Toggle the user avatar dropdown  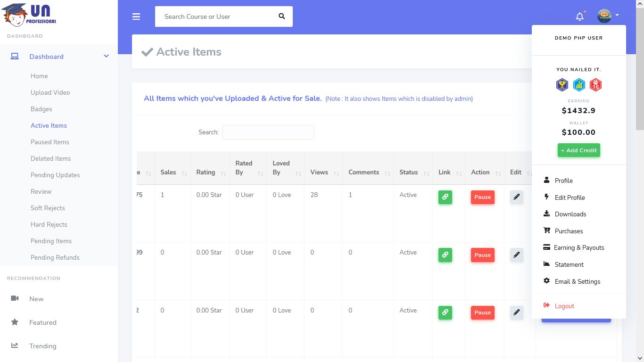pos(608,16)
